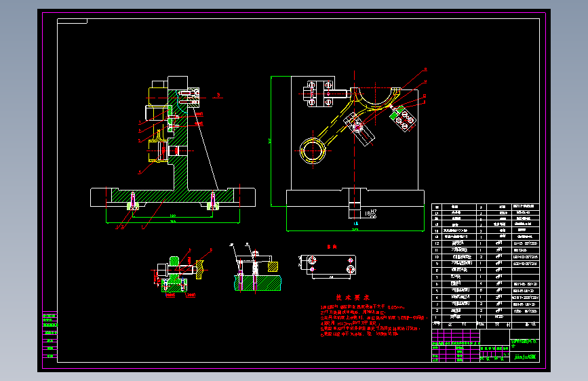Select the large circular boss in the front view
This screenshot has height=381, width=588.
313,151
